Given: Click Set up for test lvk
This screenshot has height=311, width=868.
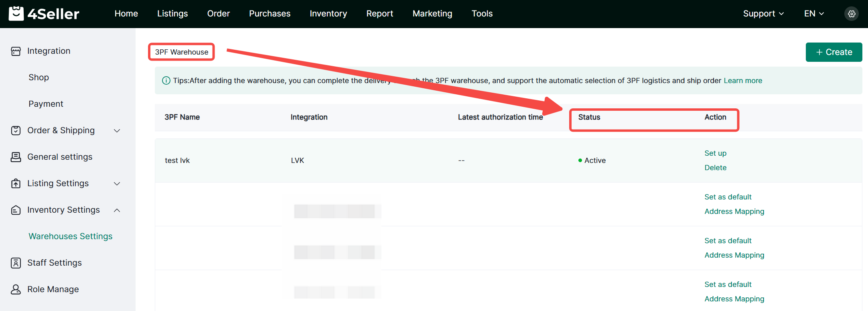Looking at the screenshot, I should tap(715, 153).
